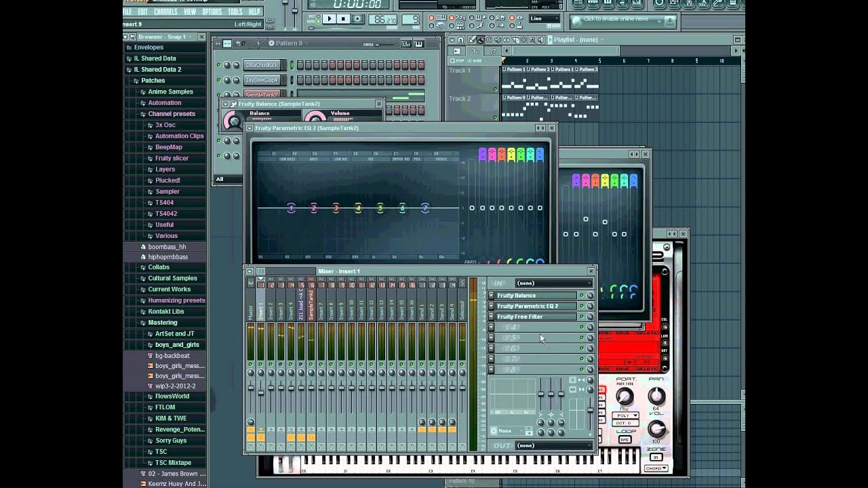Click the DillaChudKick channel volume knob

236,65
